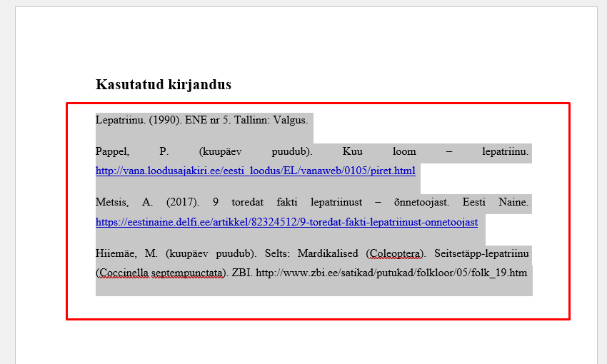Click the word Mardikalised
607x364 pixels.
(328, 253)
